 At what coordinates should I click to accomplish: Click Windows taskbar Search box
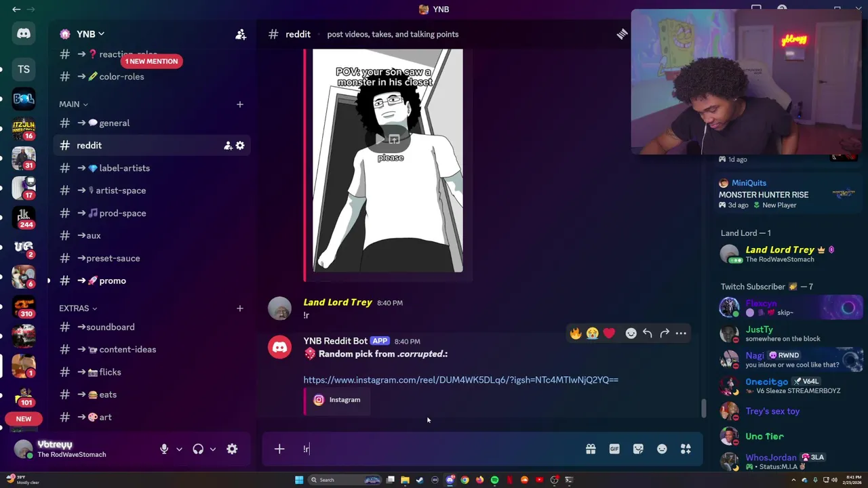(x=344, y=480)
